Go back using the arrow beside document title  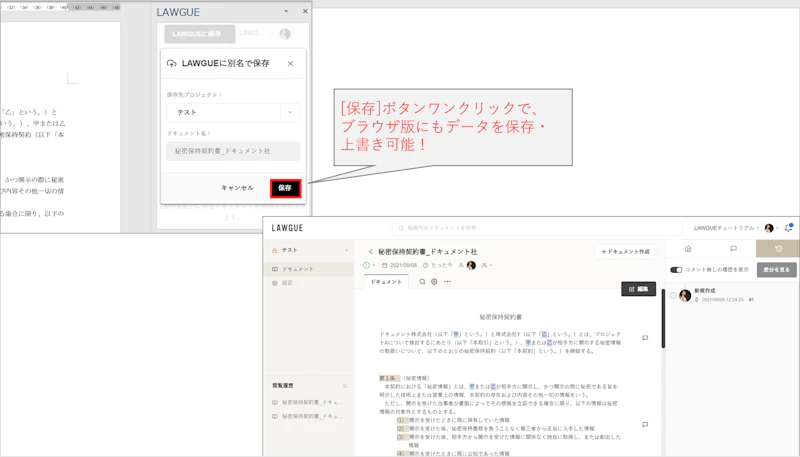(370, 252)
